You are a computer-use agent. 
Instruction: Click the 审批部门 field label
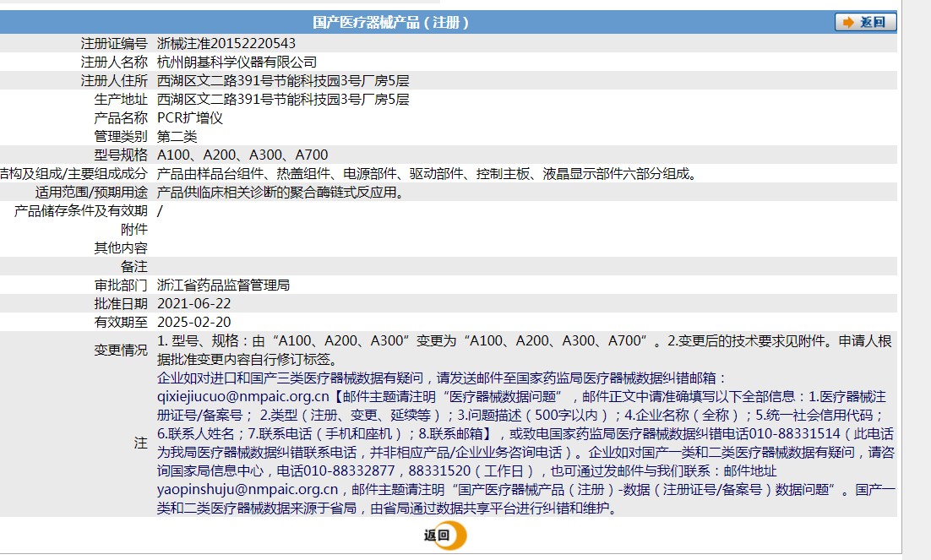(x=121, y=285)
